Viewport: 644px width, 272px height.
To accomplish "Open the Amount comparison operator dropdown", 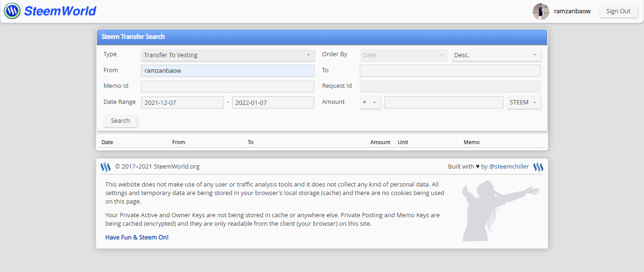I will click(370, 102).
